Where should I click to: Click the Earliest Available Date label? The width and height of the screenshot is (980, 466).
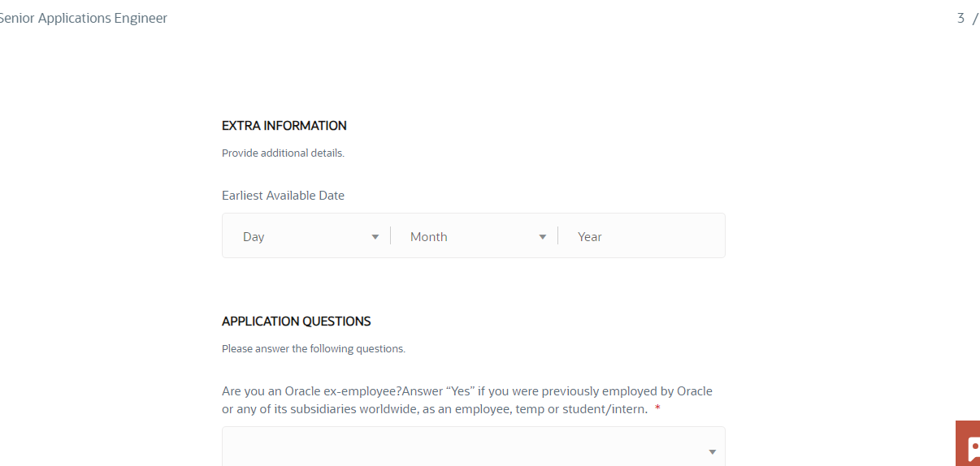pyautogui.click(x=283, y=196)
